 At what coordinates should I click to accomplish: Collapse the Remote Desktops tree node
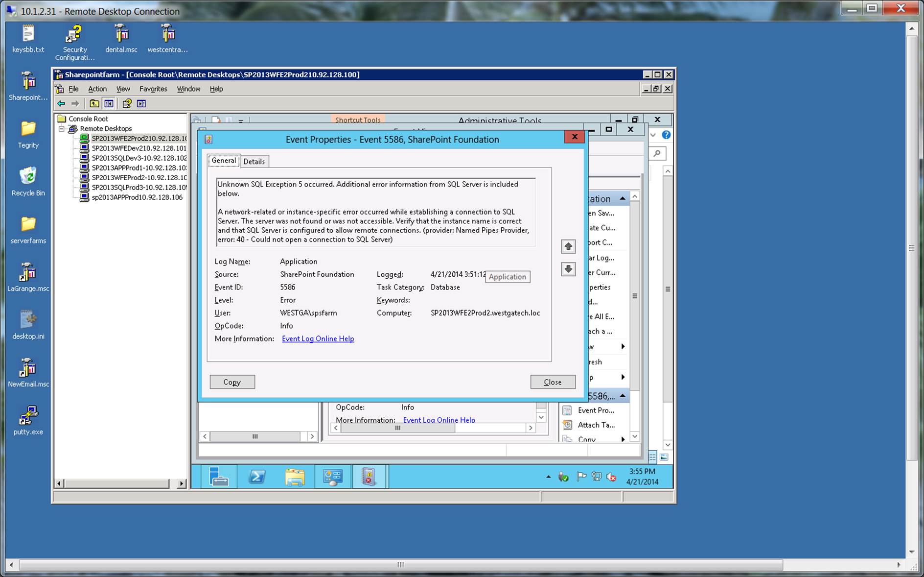[x=62, y=129]
